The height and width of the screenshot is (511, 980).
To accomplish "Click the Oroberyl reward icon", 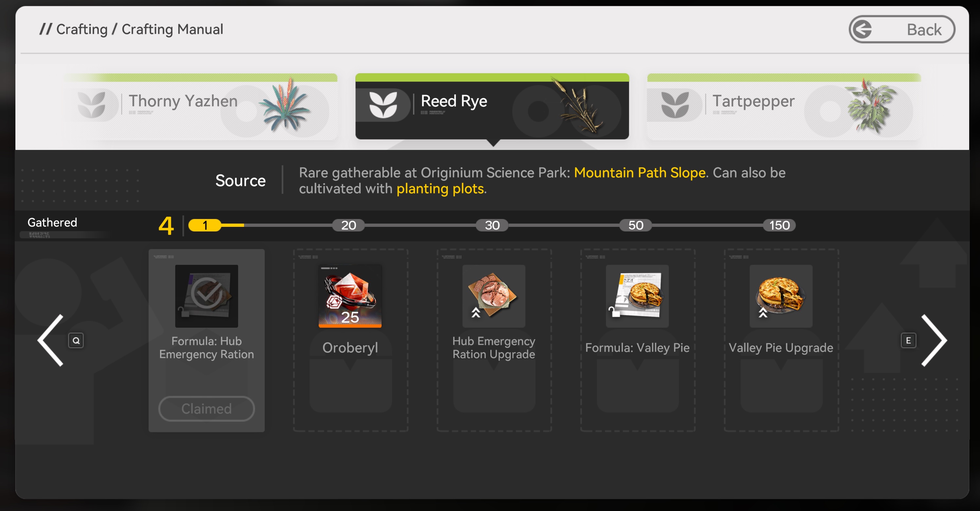I will click(349, 296).
